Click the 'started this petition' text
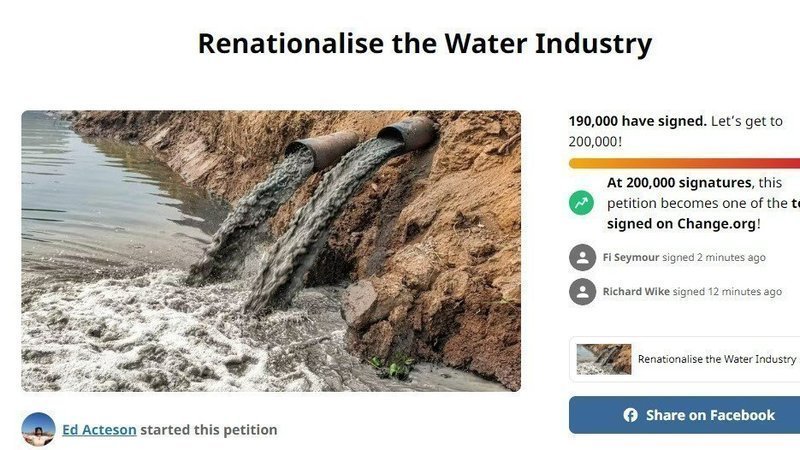This screenshot has width=800, height=450. [209, 430]
